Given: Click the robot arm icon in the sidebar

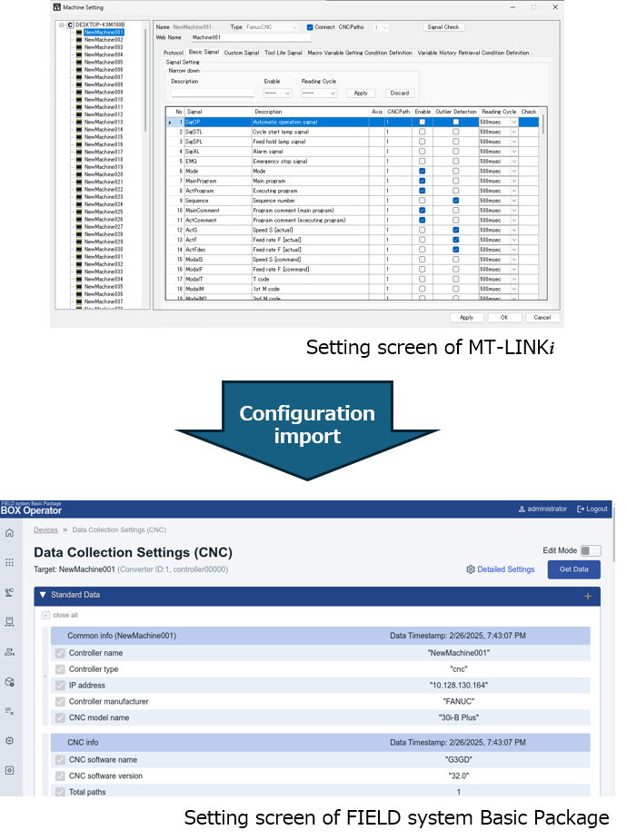Looking at the screenshot, I should (9, 592).
